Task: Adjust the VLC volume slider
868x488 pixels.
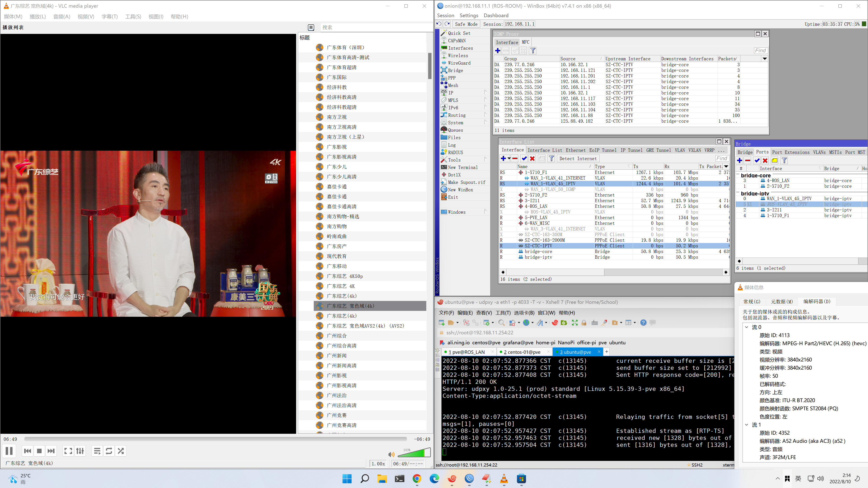Action: pos(414,453)
